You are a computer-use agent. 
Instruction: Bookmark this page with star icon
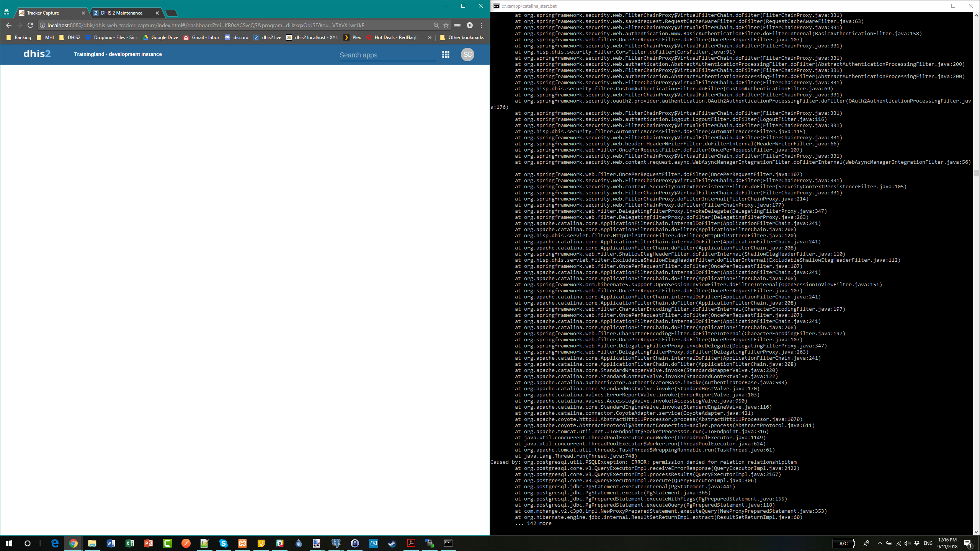(x=446, y=25)
